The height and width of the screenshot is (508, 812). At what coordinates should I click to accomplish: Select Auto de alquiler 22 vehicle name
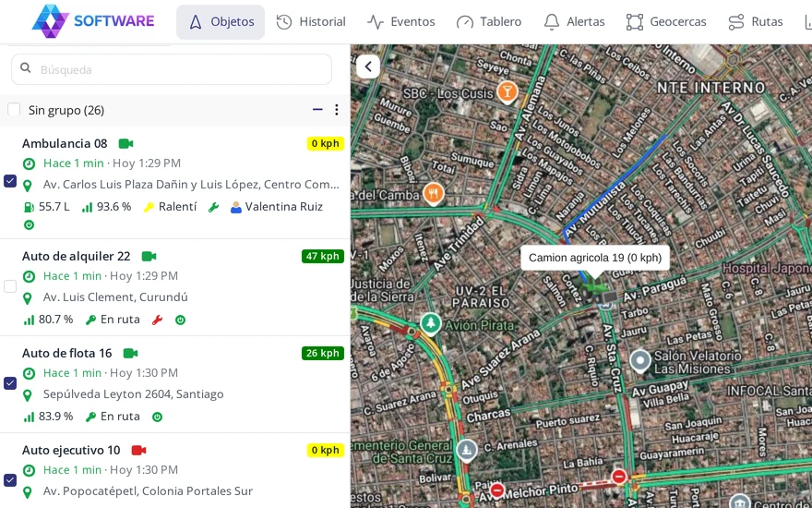point(76,256)
